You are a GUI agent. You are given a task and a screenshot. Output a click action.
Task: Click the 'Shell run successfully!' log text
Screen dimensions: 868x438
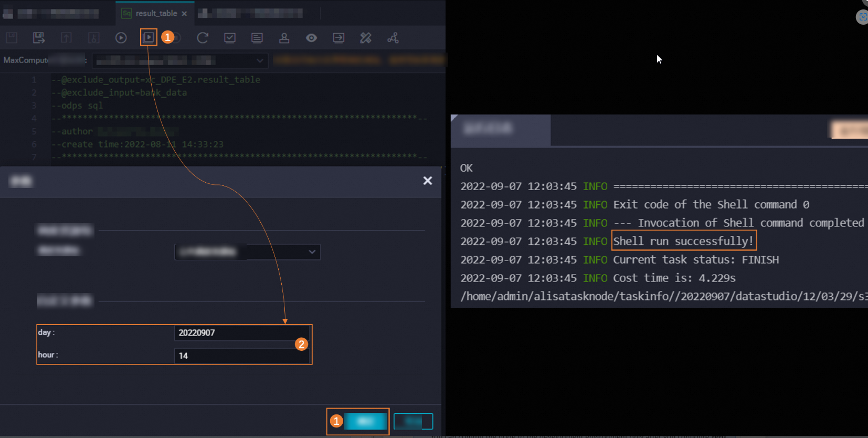684,241
